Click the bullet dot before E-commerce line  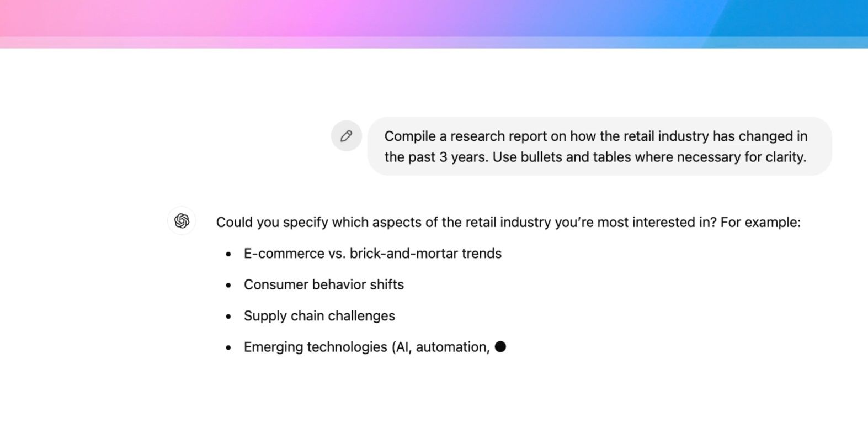(228, 254)
